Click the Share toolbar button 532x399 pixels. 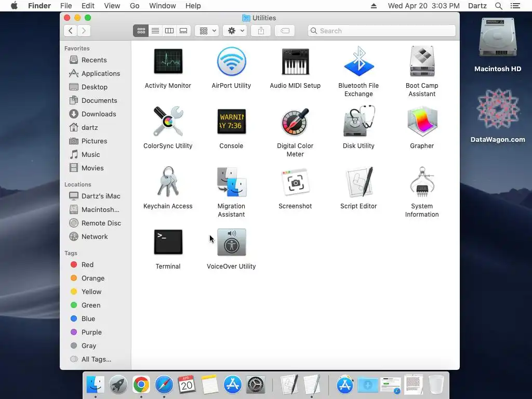[x=261, y=31]
